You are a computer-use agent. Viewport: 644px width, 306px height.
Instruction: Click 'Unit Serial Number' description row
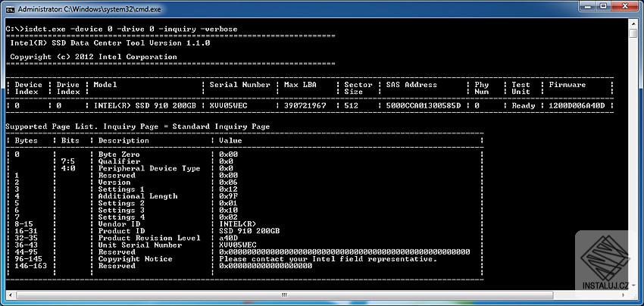pos(139,245)
